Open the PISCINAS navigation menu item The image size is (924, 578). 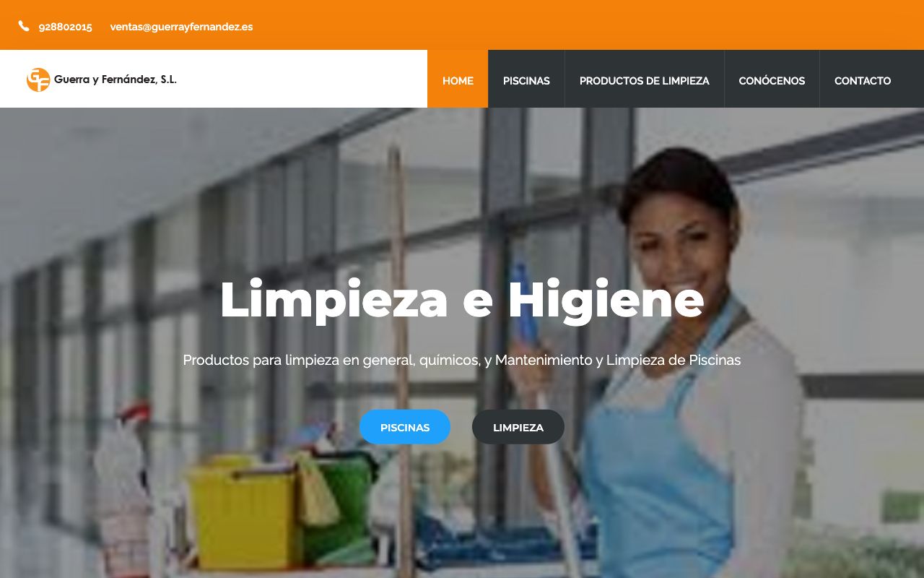[526, 80]
